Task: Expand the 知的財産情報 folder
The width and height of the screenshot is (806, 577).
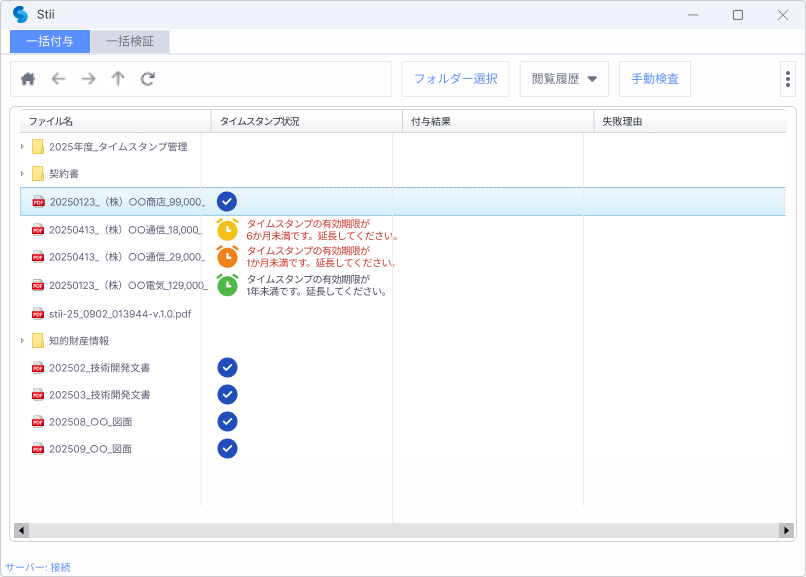Action: [x=22, y=341]
